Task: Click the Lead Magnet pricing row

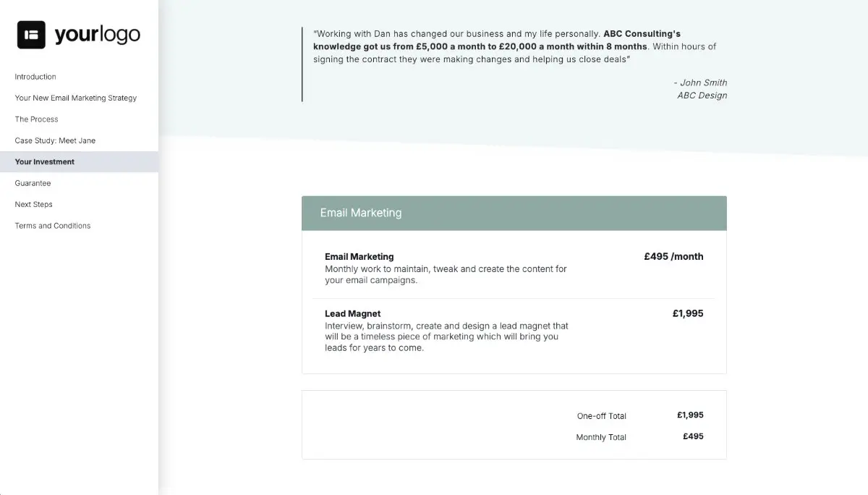Action: click(446, 330)
